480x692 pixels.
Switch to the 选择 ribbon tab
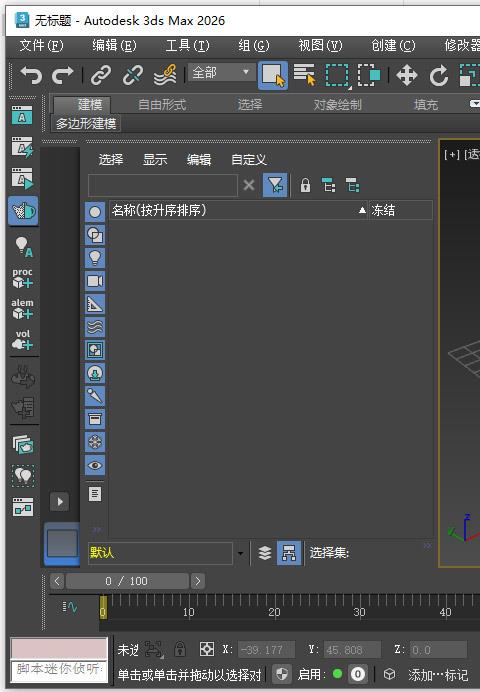coord(250,105)
